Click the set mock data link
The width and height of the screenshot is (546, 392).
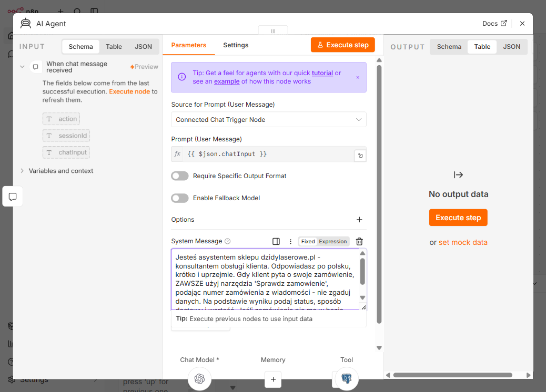(x=463, y=242)
